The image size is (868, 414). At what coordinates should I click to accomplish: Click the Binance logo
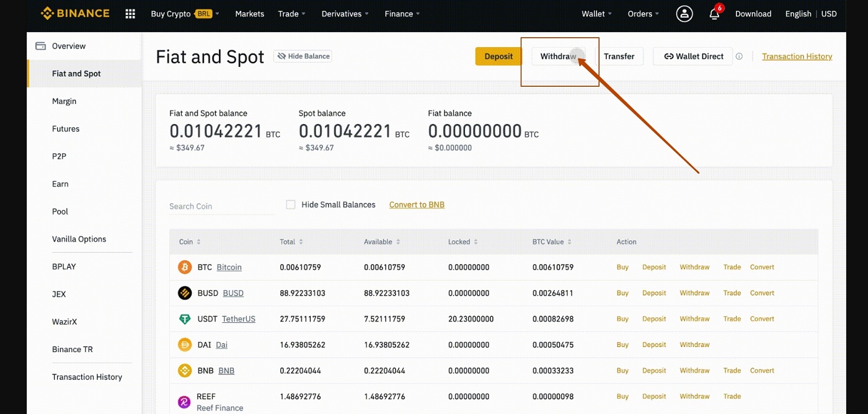pos(75,14)
